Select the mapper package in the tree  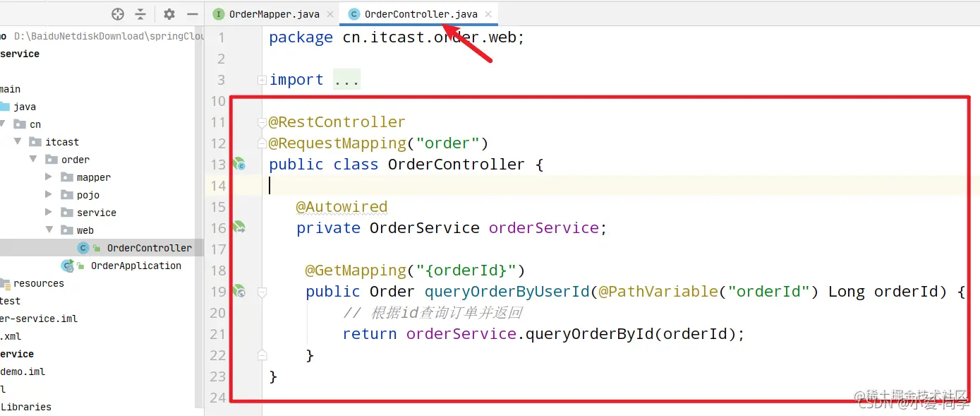(94, 177)
